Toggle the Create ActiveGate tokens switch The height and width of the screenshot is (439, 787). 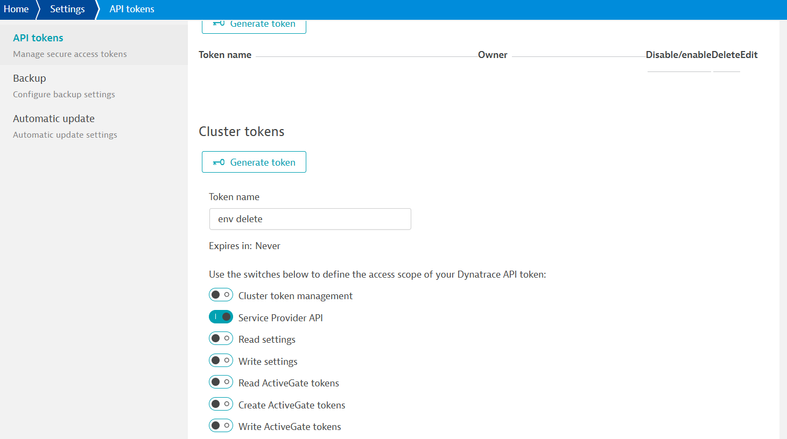pyautogui.click(x=221, y=404)
